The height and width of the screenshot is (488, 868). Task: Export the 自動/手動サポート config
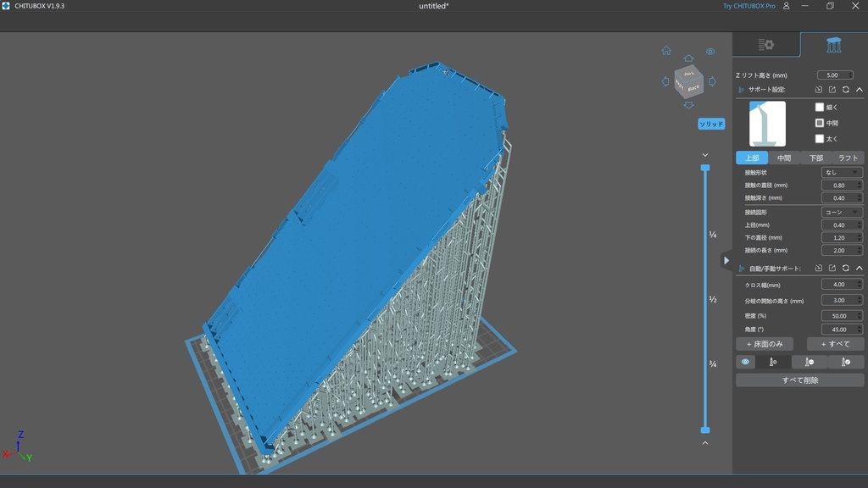tap(832, 268)
